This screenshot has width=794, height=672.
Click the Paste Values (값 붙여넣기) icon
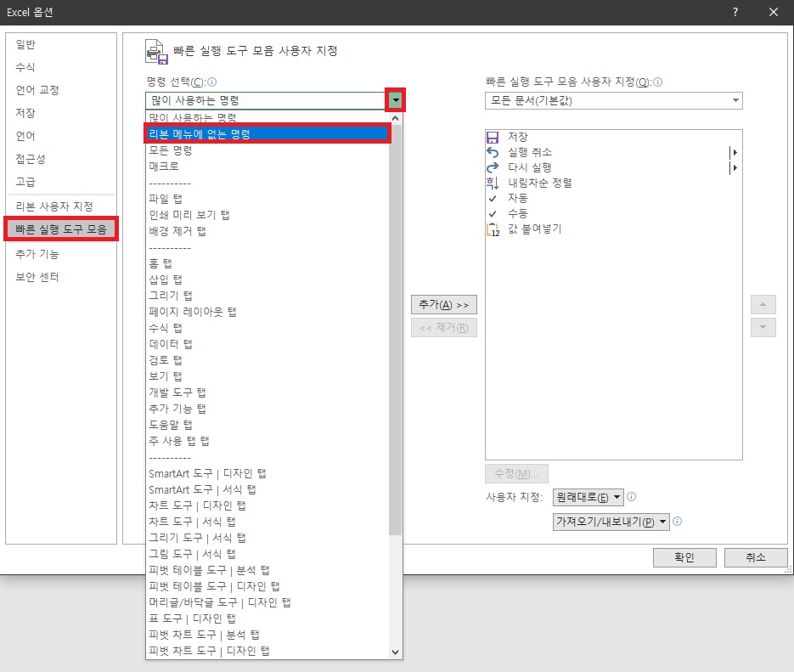click(493, 229)
